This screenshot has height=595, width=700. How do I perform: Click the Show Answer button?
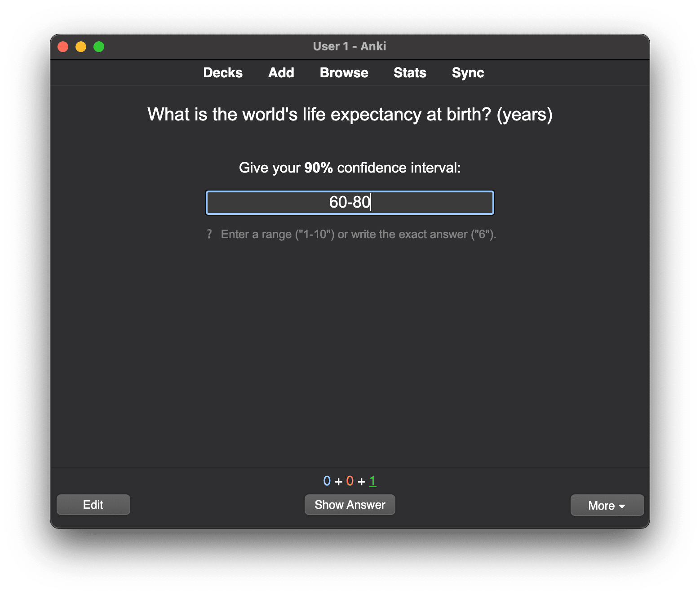click(350, 505)
